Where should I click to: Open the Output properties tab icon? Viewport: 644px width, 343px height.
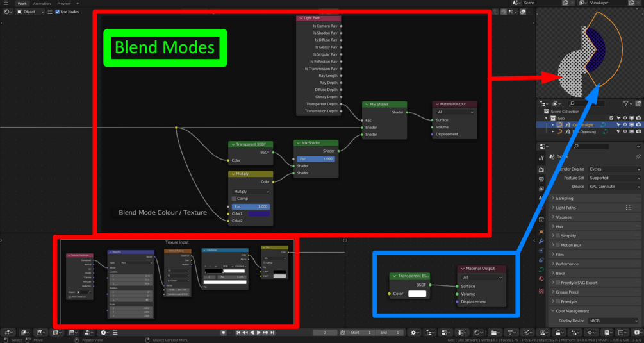[x=541, y=179]
